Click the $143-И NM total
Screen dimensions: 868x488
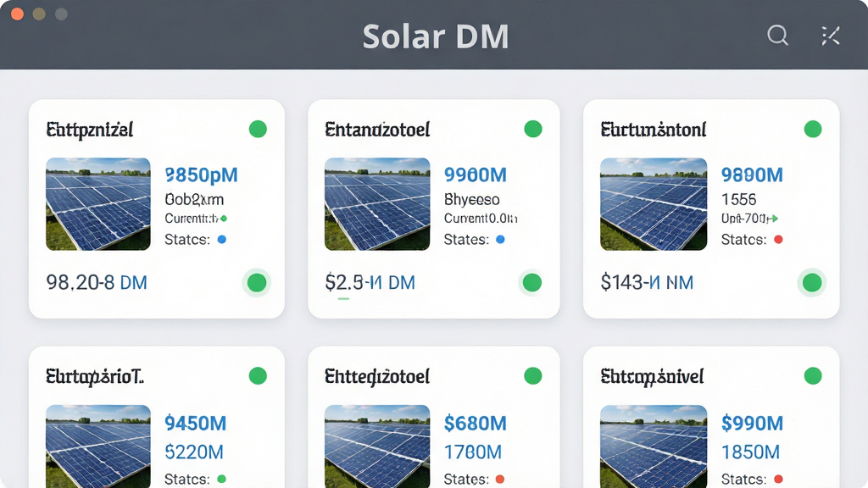(647, 283)
